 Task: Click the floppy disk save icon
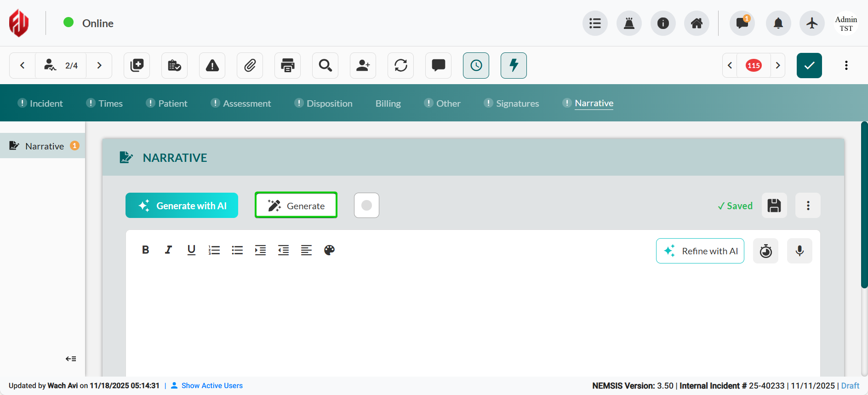[774, 206]
